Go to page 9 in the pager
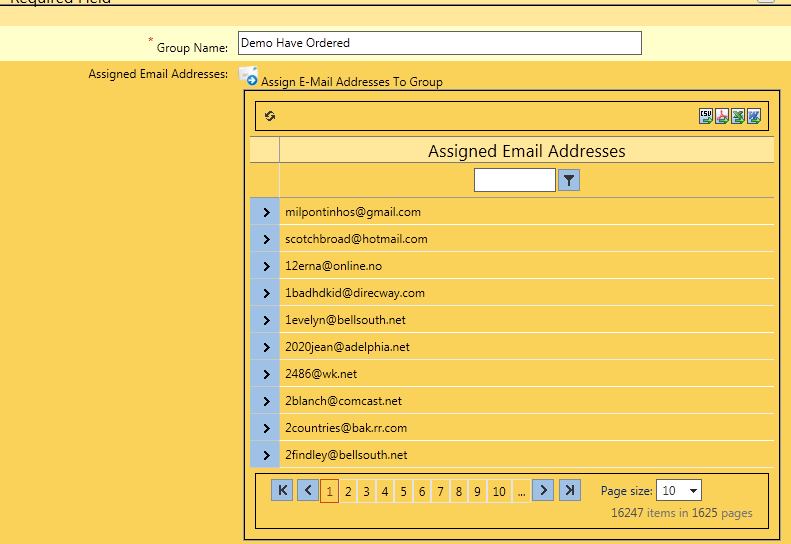Viewport: 791px width, 544px height. pos(477,491)
